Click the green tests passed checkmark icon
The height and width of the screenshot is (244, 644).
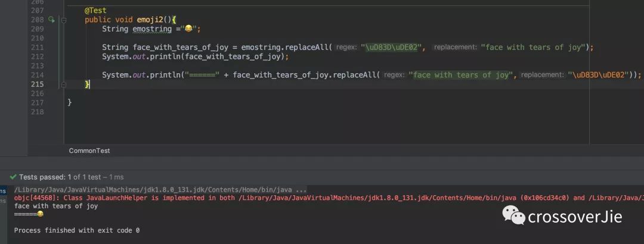(x=13, y=177)
